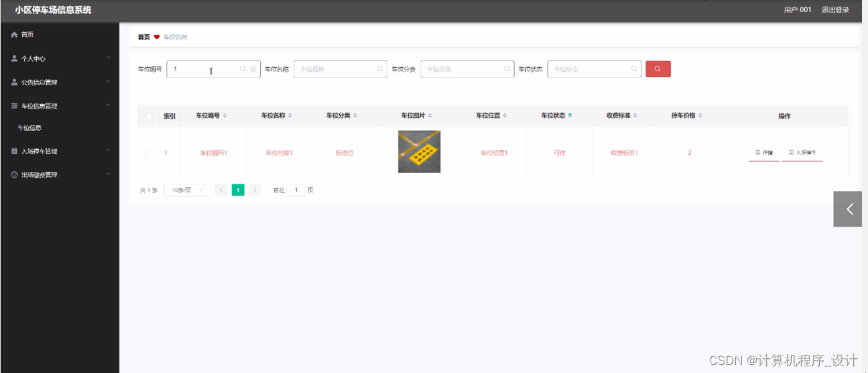Image resolution: width=868 pixels, height=373 pixels.
Task: Click the gray left-chevron side panel button
Action: tap(848, 209)
